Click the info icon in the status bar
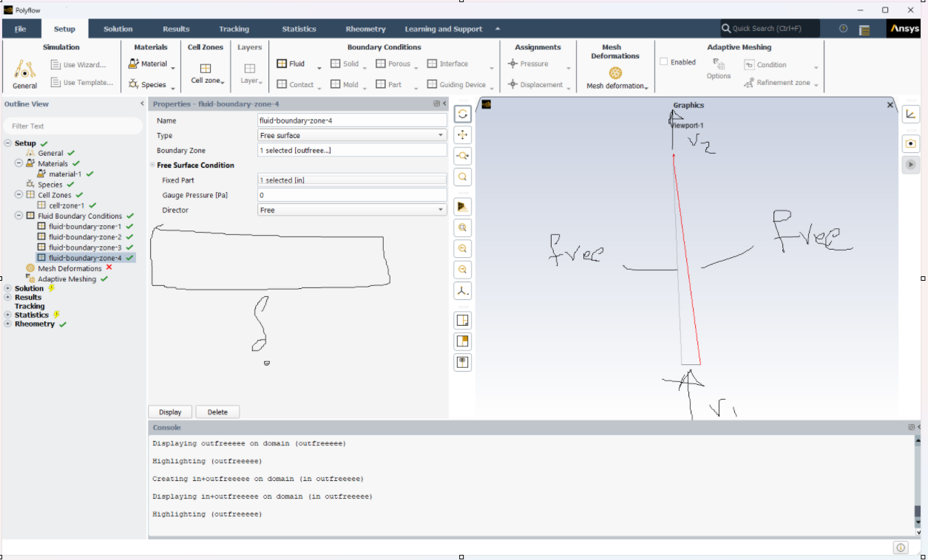This screenshot has width=928, height=560. pos(901,547)
